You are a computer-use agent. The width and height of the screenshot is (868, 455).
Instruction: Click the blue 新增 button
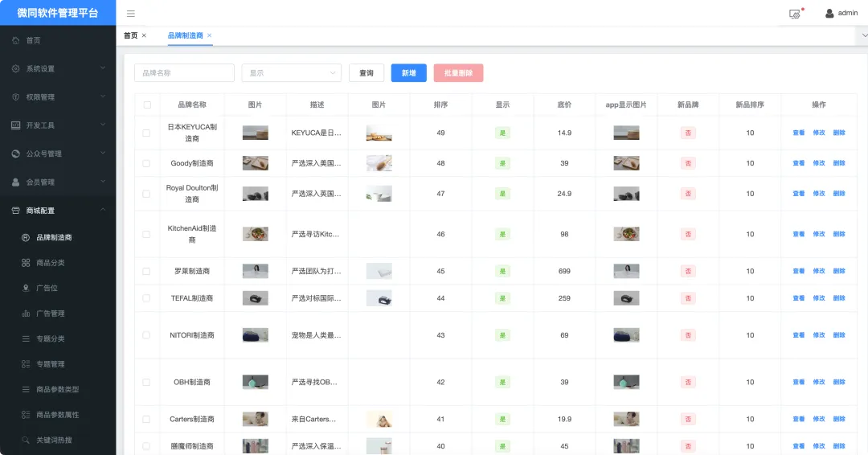(x=408, y=73)
